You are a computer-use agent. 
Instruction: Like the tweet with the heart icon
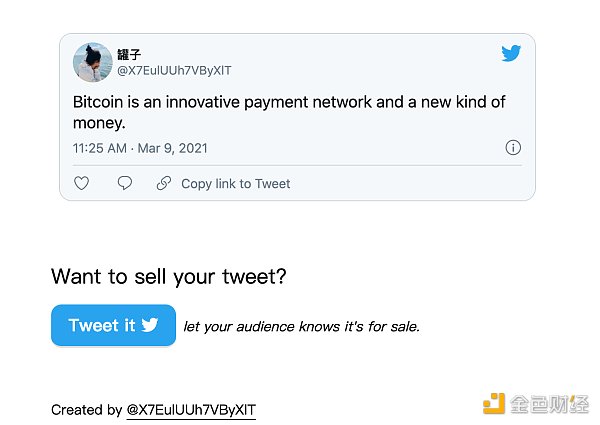click(82, 183)
